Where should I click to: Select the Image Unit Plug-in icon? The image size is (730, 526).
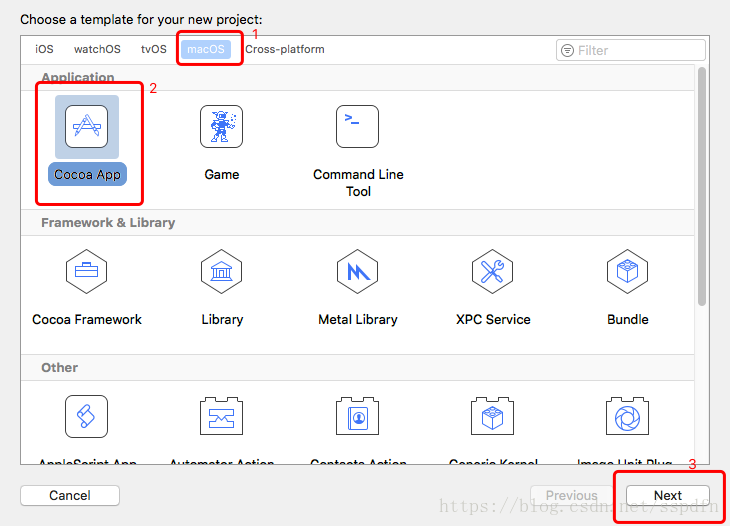[x=628, y=416]
